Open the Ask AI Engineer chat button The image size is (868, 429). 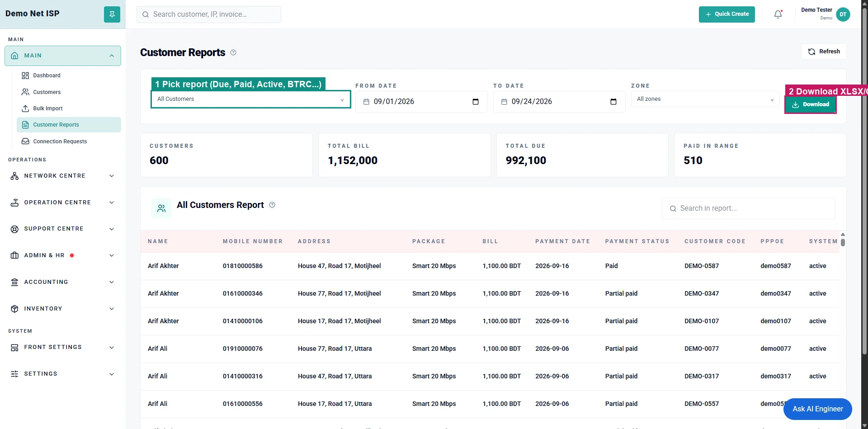point(817,409)
